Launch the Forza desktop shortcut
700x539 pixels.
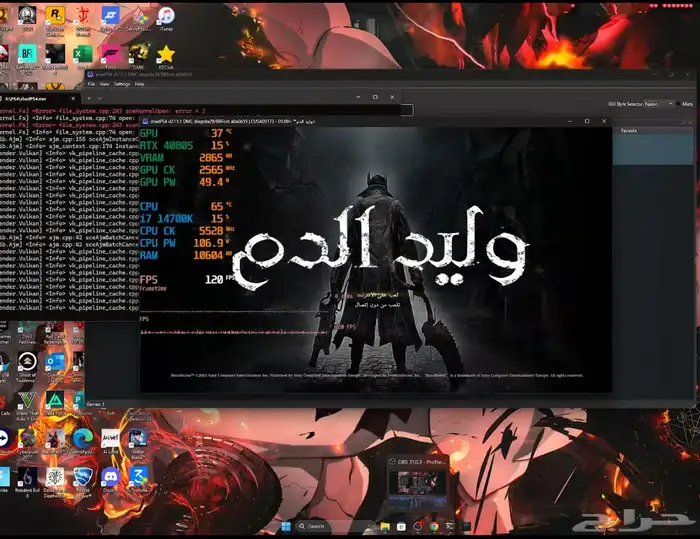[x=111, y=54]
